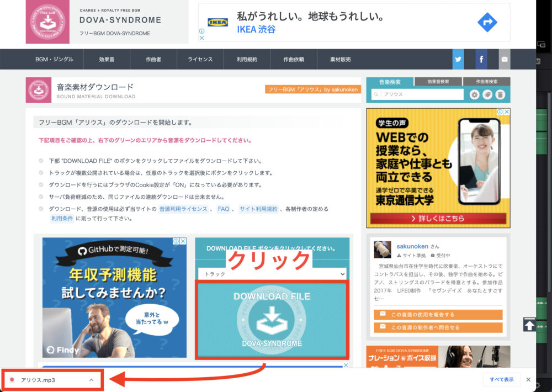
Task: Close the Findy GitHub ad
Action: [183, 241]
